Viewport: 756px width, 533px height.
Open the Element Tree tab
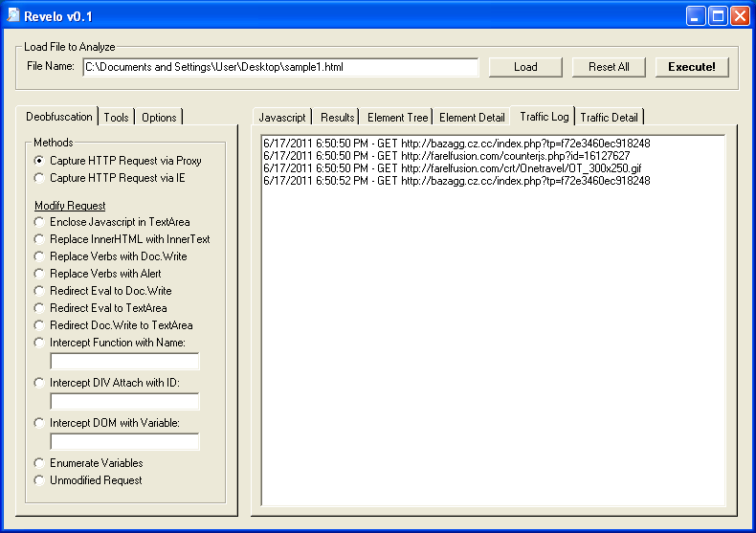(398, 118)
